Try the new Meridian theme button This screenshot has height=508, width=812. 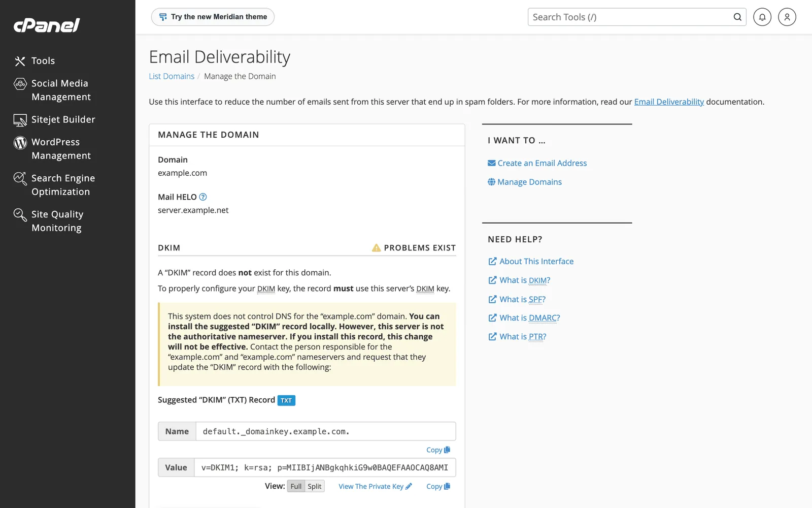pyautogui.click(x=213, y=17)
